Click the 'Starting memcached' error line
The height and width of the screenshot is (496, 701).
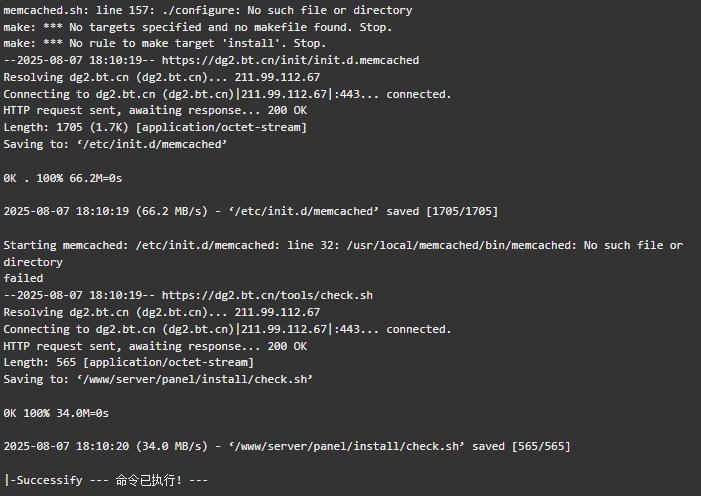(x=343, y=254)
